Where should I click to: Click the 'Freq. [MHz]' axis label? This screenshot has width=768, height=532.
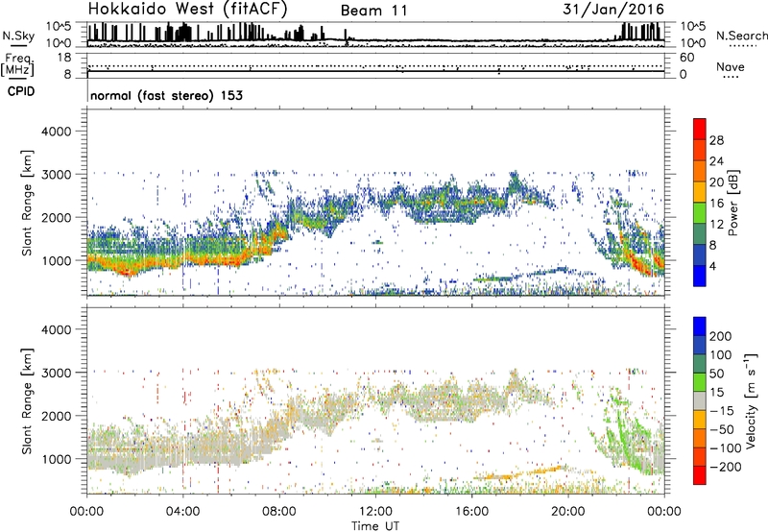pyautogui.click(x=17, y=64)
